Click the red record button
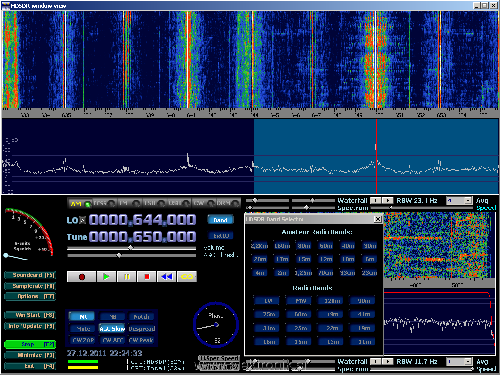500x375 pixels. [81, 277]
